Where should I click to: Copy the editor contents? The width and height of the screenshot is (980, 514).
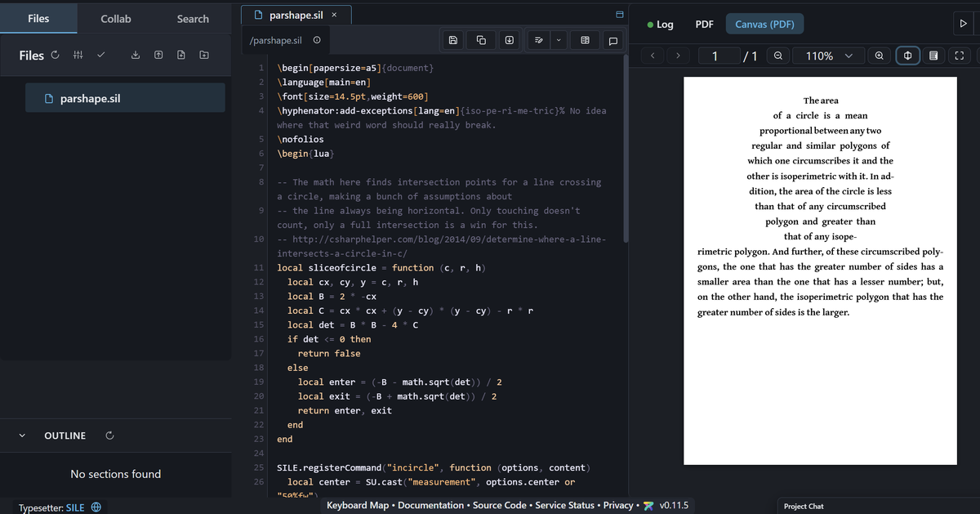[x=482, y=40]
